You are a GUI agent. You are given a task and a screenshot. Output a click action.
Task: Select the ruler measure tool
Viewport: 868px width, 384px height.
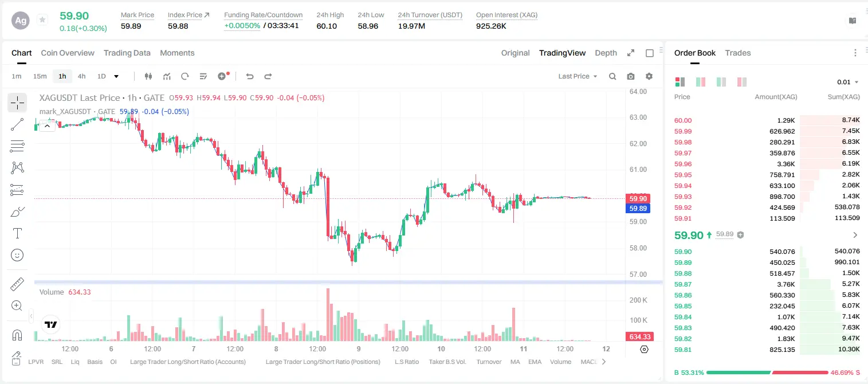pos(17,284)
